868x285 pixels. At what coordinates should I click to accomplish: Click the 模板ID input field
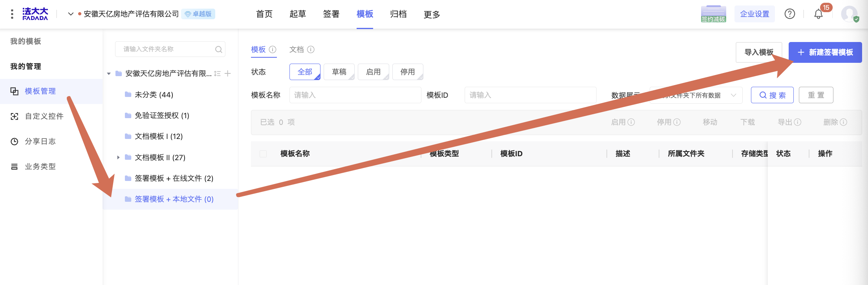[530, 95]
